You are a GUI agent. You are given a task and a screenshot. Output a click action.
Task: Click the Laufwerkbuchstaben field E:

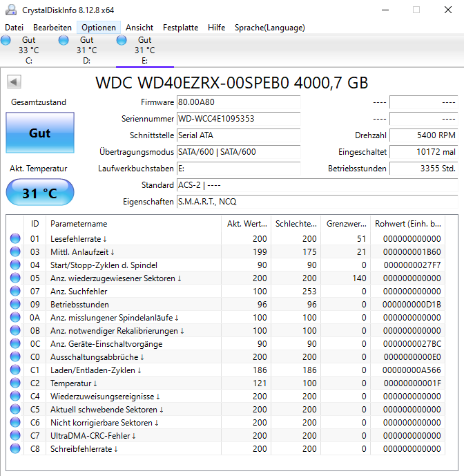pos(238,169)
